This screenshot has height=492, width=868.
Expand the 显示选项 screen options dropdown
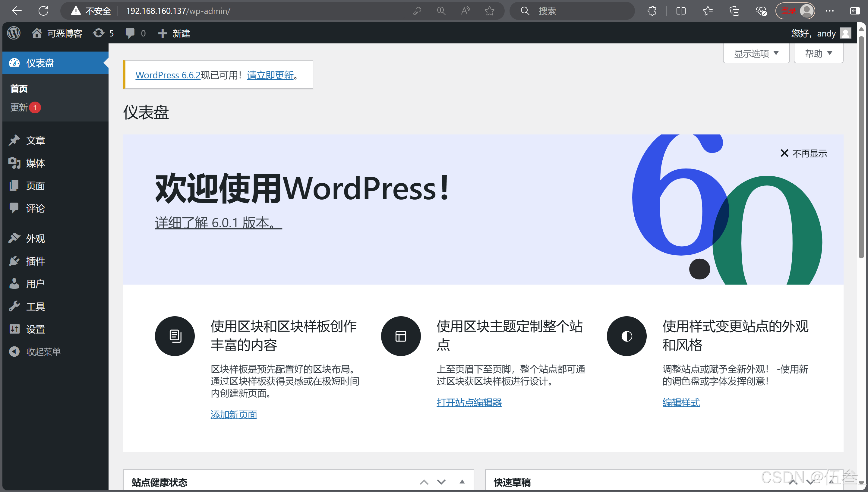click(x=756, y=53)
